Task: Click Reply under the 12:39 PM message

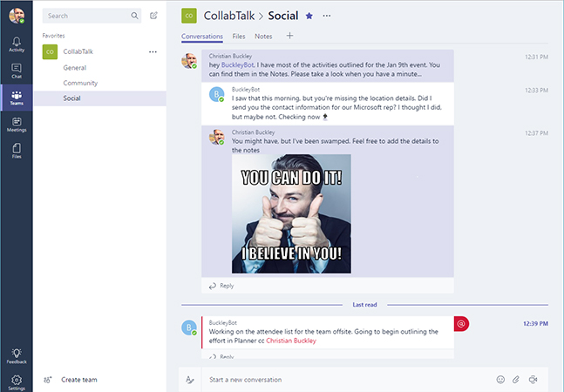Action: pyautogui.click(x=221, y=356)
